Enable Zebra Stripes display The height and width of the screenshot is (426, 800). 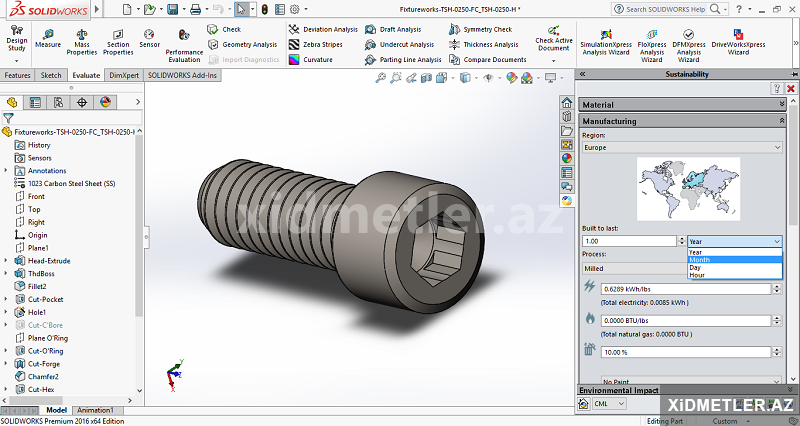[x=322, y=44]
